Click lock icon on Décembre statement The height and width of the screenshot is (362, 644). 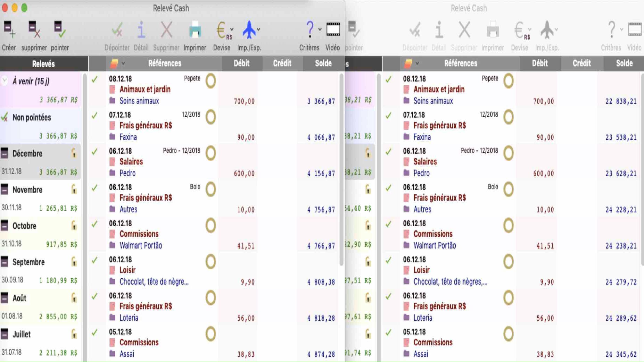coord(74,153)
